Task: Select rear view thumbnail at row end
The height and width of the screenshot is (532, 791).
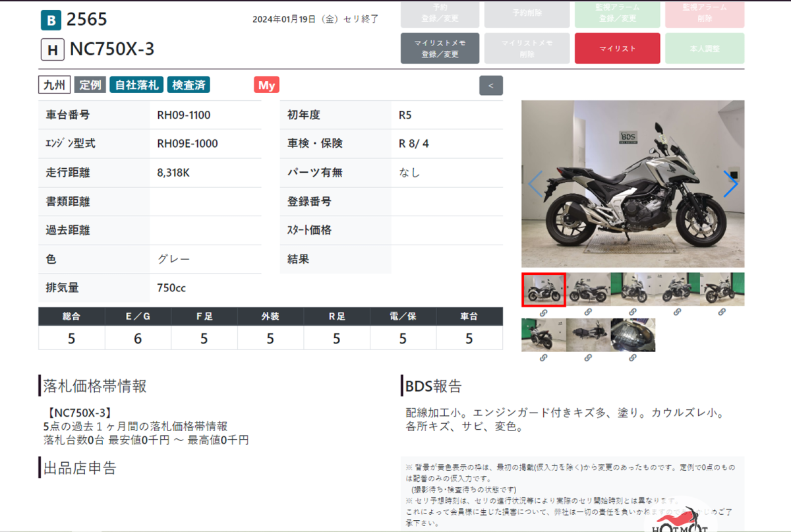Action: coord(722,289)
